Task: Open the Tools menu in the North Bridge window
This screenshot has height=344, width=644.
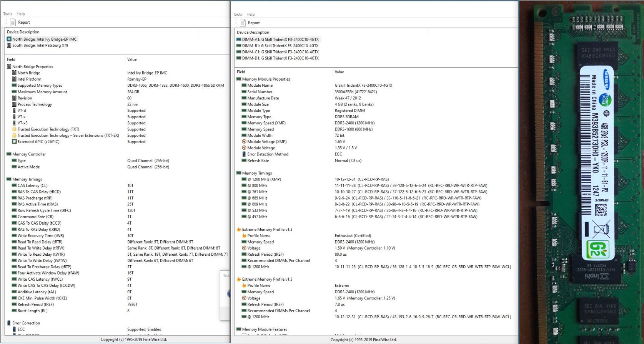Action: (x=8, y=14)
